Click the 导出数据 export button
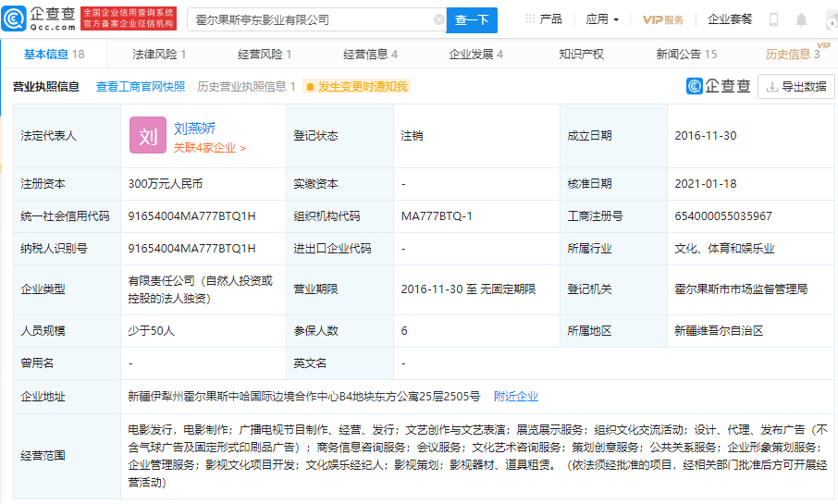The height and width of the screenshot is (504, 838). click(795, 86)
